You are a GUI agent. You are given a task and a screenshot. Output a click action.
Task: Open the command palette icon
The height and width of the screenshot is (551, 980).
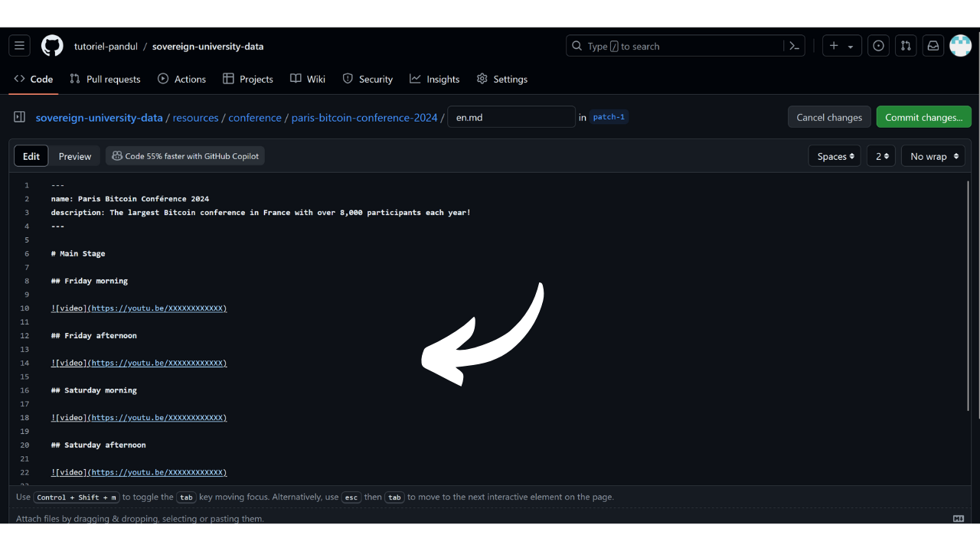(x=795, y=46)
